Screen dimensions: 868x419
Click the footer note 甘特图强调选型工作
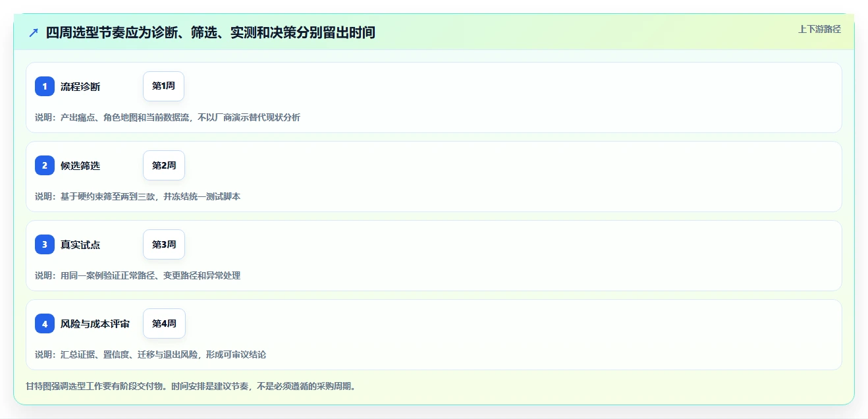(x=191, y=386)
